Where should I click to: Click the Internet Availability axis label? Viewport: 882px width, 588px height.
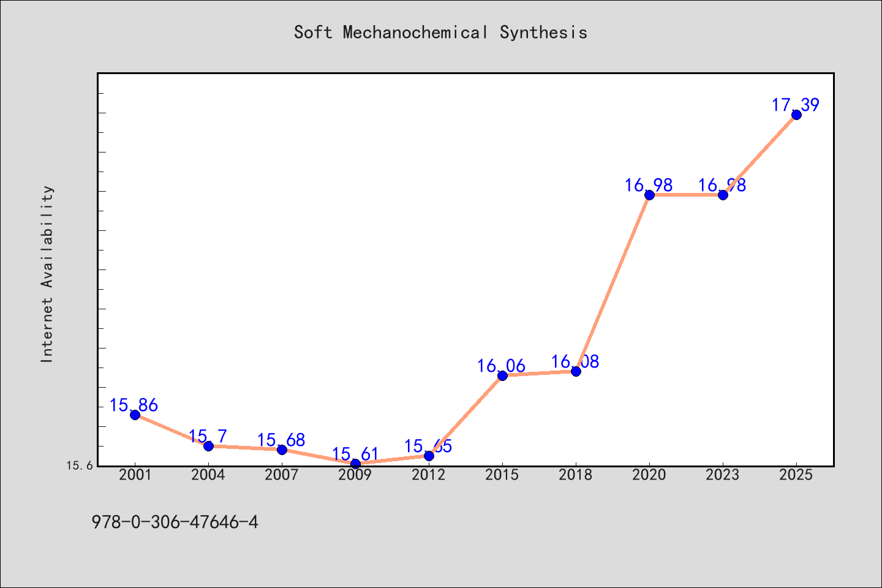[47, 274]
